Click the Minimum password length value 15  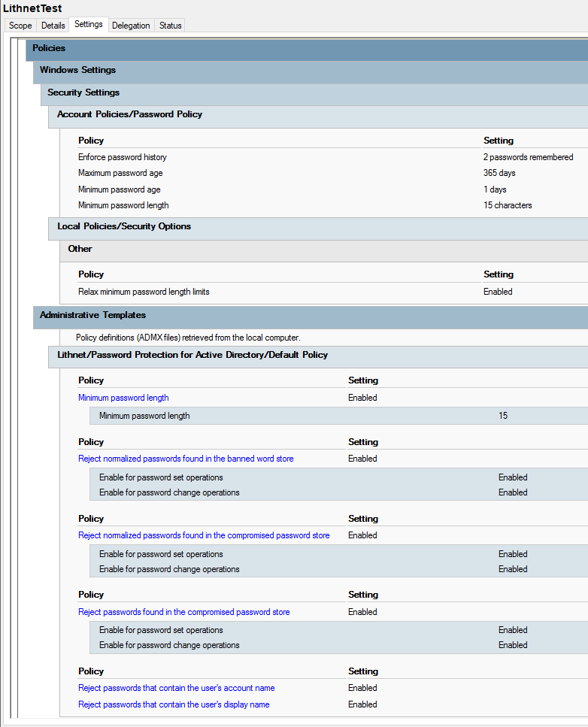click(503, 416)
